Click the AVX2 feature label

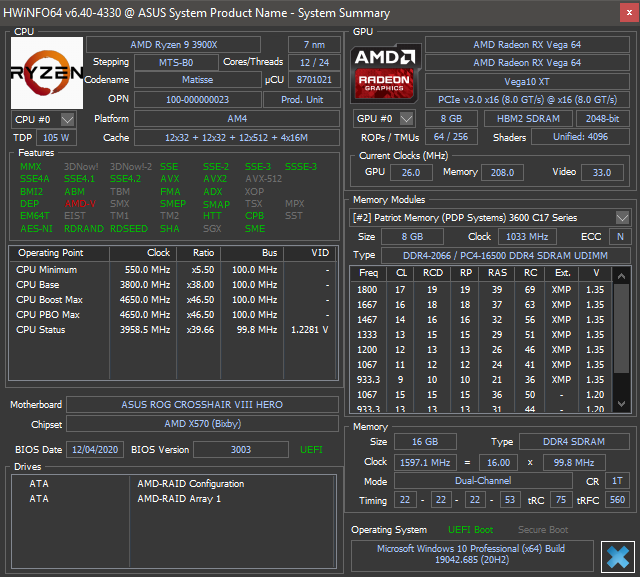215,179
